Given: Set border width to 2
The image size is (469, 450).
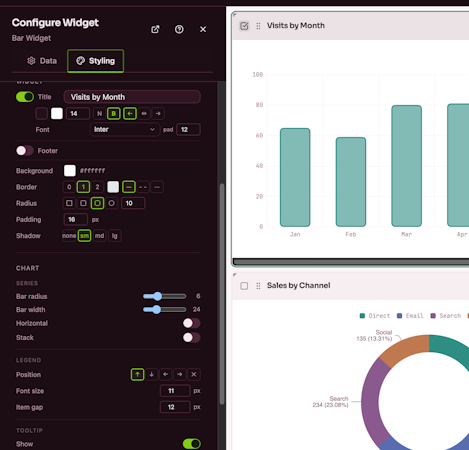Looking at the screenshot, I should coord(97,187).
